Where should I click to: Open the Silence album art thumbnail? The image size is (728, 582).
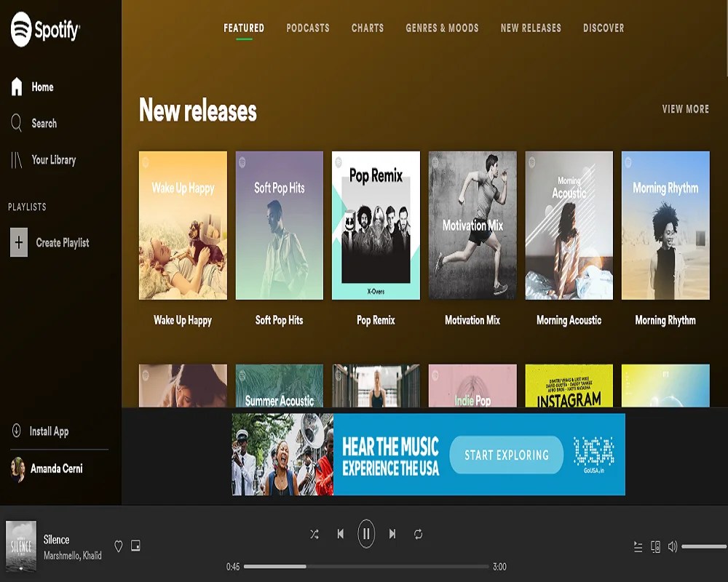point(21,546)
